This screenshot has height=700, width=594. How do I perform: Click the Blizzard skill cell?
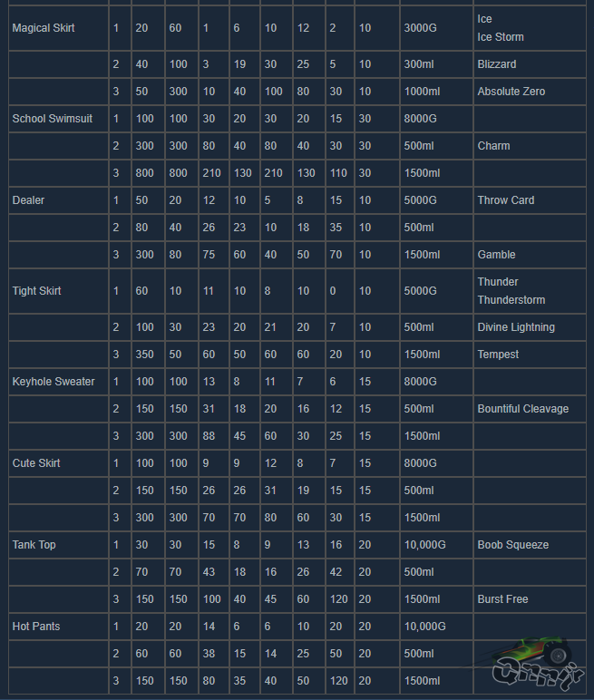497,64
